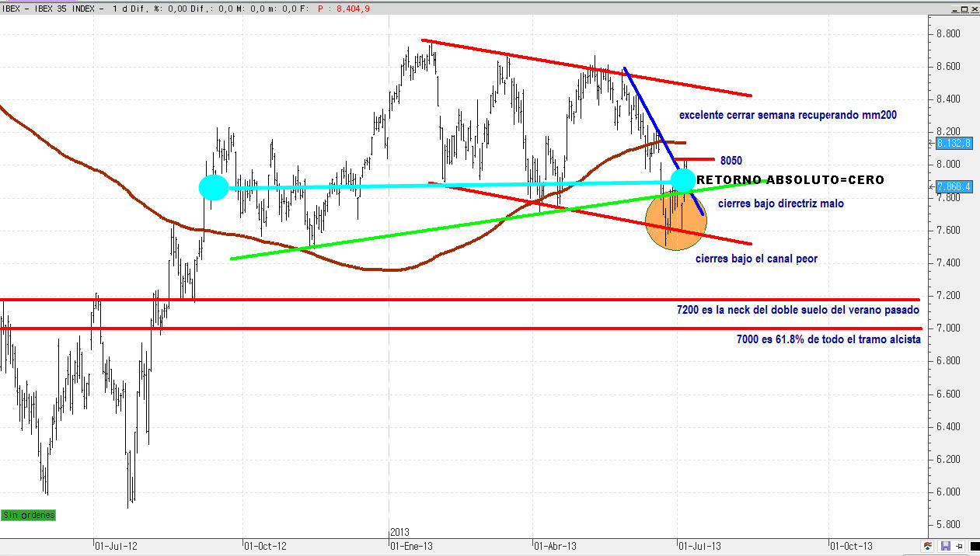Click the '7000 es 61.8%' annotation text
Viewport: 980px width, 556px height.
coord(828,339)
